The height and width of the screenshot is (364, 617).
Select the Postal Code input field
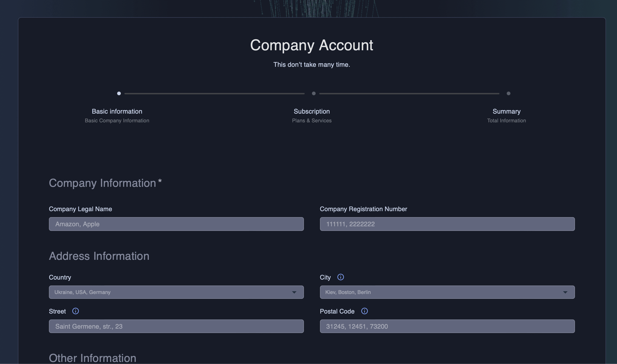[447, 326]
